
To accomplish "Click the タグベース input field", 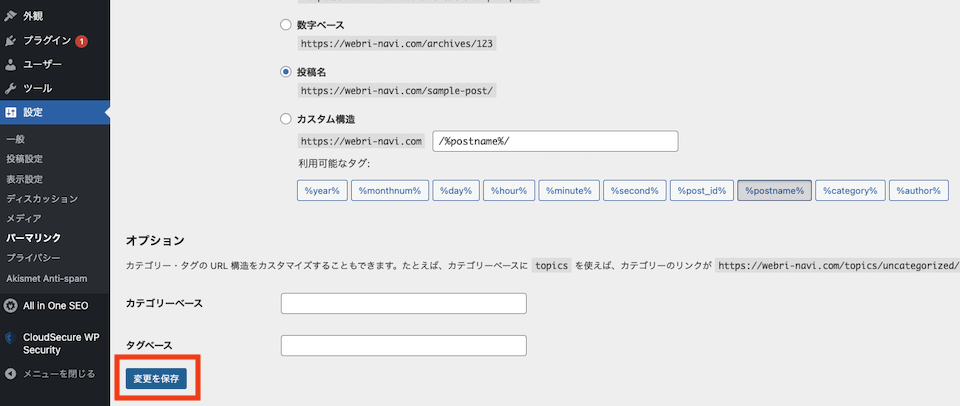I will 404,346.
